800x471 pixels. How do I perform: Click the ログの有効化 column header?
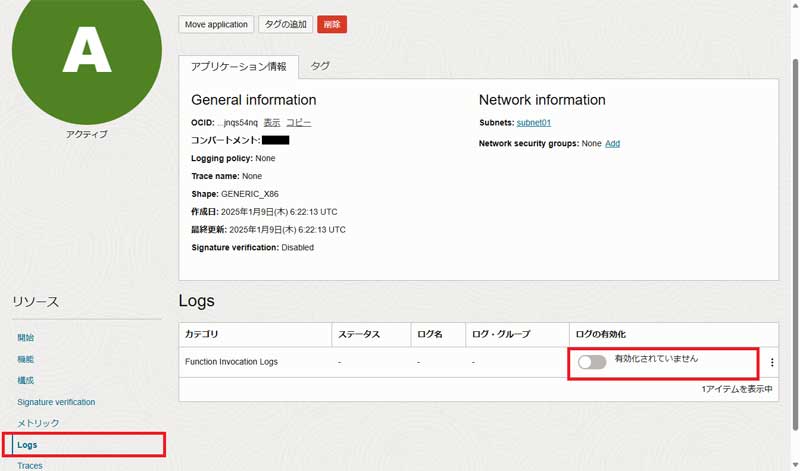point(674,335)
